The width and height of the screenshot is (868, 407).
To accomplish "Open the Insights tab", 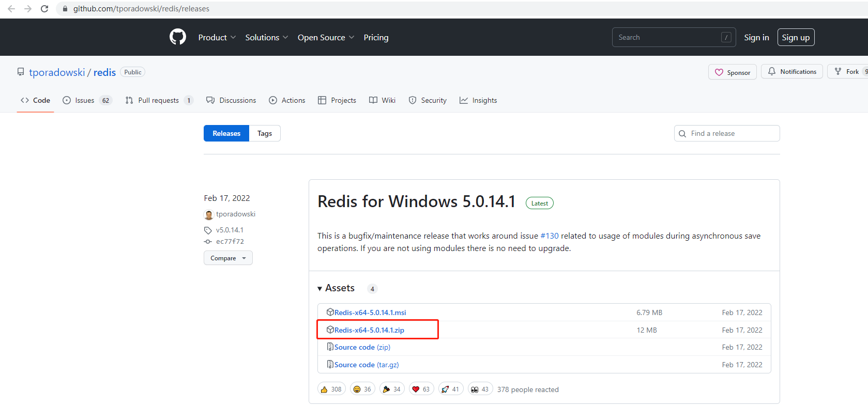I will (478, 100).
